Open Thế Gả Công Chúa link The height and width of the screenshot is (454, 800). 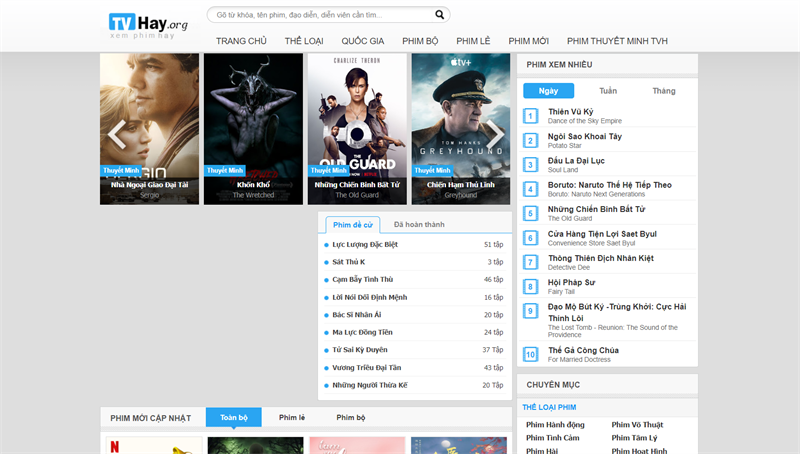point(583,350)
